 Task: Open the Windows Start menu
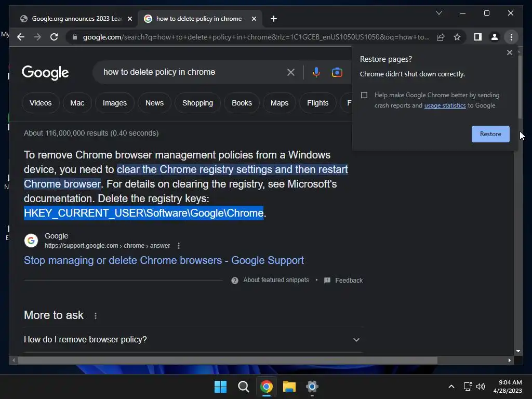[220, 387]
